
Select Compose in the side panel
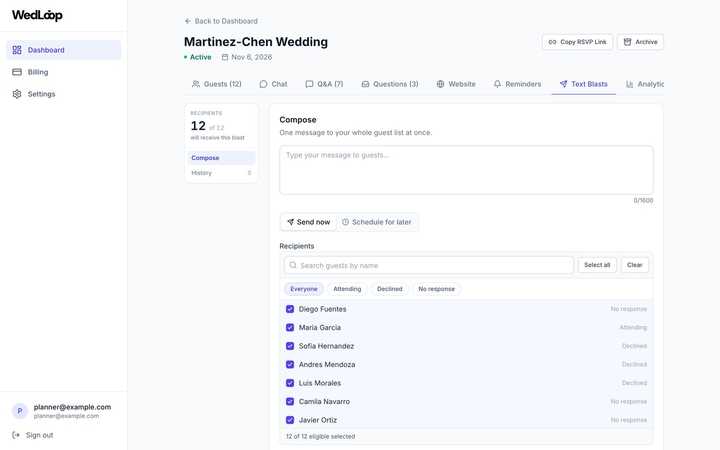(221, 158)
